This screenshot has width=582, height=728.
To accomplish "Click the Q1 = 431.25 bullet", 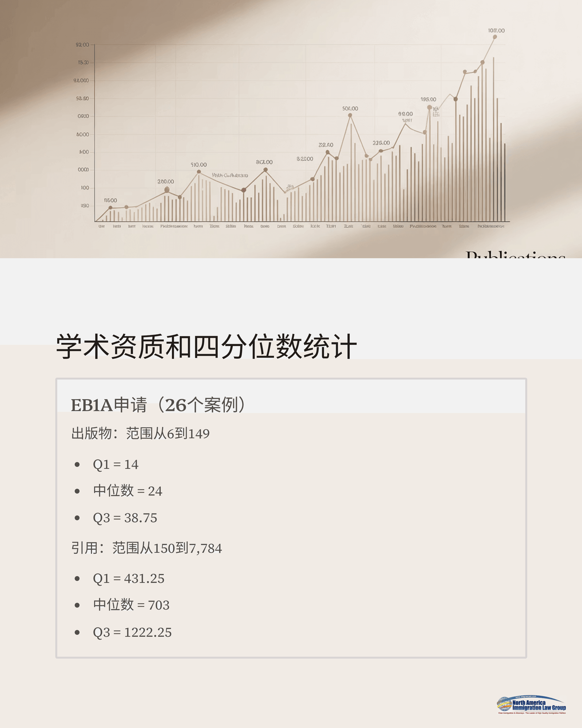I will (x=129, y=579).
